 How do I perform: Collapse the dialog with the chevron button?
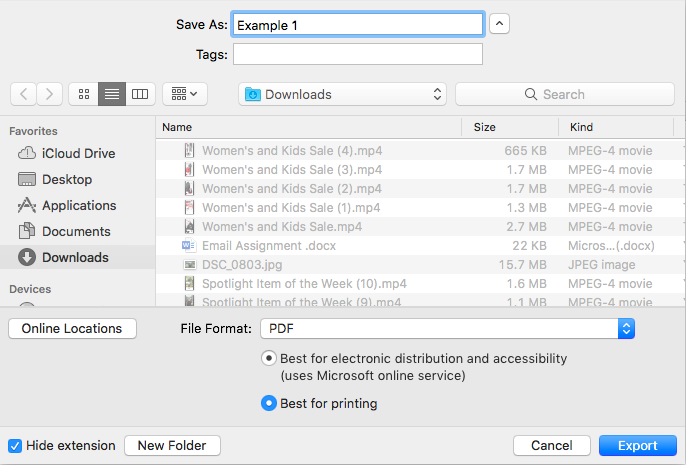500,24
